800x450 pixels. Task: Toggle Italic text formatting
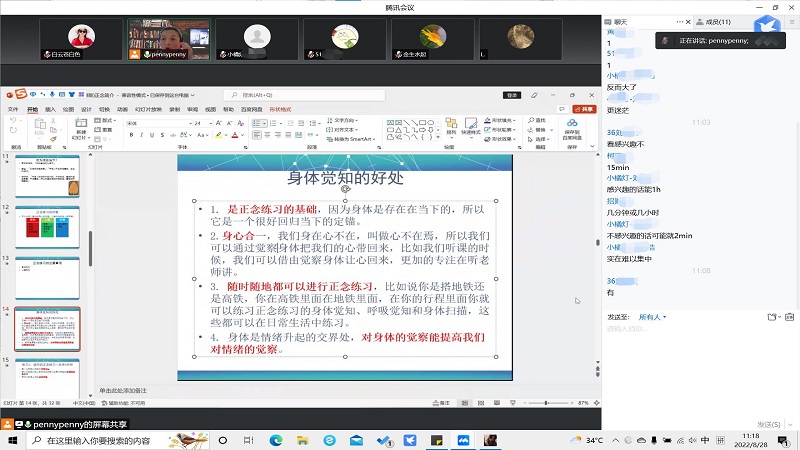141,135
